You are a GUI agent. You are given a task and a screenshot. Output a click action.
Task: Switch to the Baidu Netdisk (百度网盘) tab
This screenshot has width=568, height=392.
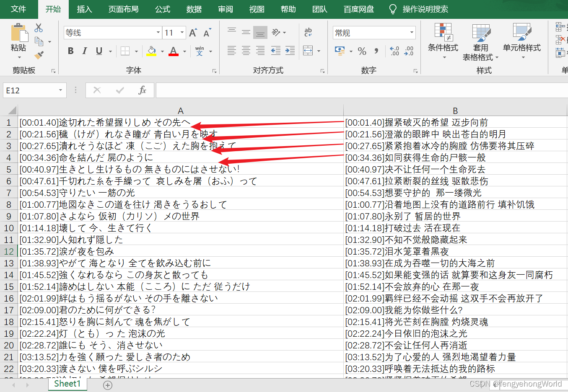point(359,9)
